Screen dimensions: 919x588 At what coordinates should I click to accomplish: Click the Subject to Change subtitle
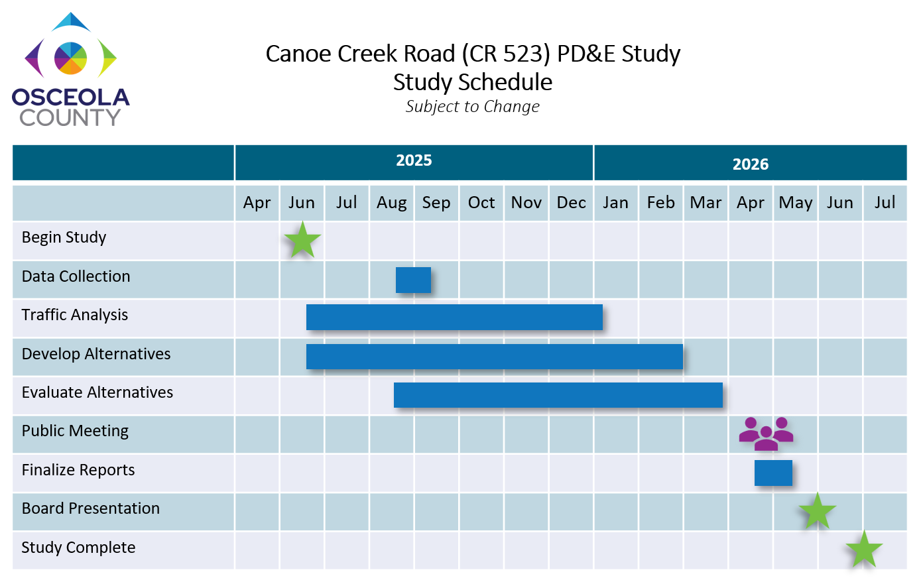coord(473,107)
